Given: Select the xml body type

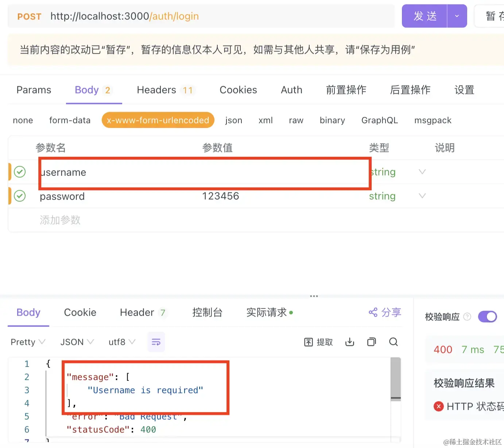Looking at the screenshot, I should 265,120.
